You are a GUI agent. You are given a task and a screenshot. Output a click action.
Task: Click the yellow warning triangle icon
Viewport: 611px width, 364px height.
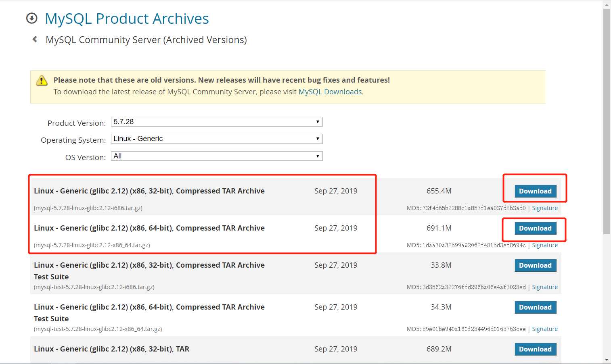(x=42, y=80)
